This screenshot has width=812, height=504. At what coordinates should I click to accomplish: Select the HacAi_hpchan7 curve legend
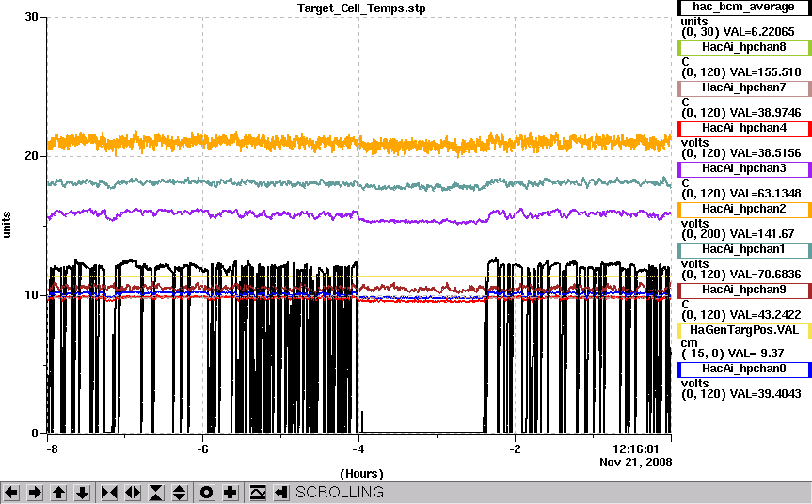[x=744, y=88]
